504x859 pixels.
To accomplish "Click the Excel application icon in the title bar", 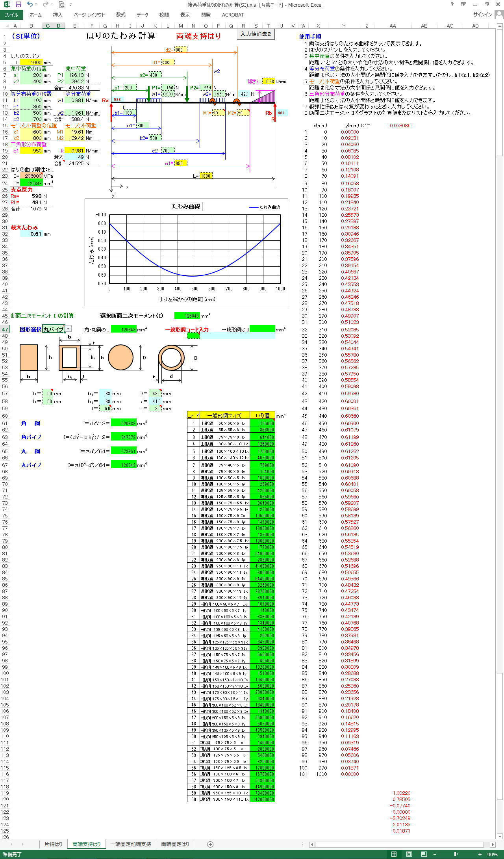I will 7,4.
